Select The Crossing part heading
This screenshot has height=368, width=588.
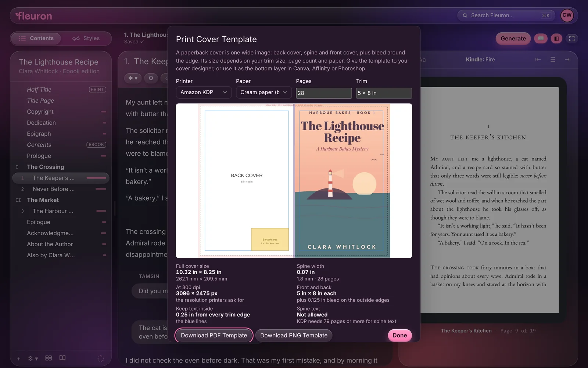click(61, 167)
